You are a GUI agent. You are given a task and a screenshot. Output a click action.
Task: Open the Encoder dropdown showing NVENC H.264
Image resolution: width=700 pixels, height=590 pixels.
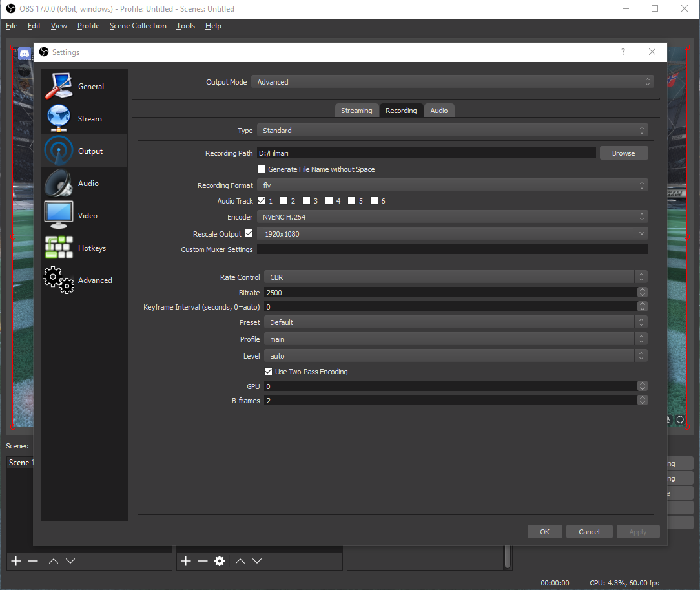coord(452,216)
